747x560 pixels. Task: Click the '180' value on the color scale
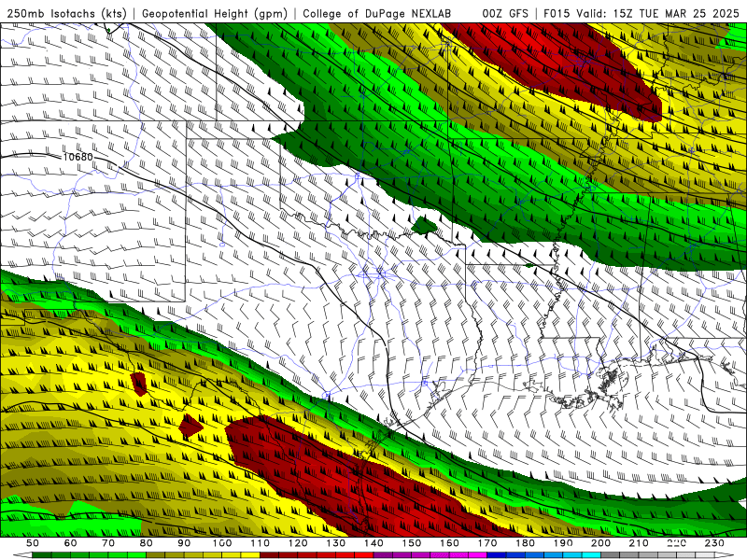[525, 543]
